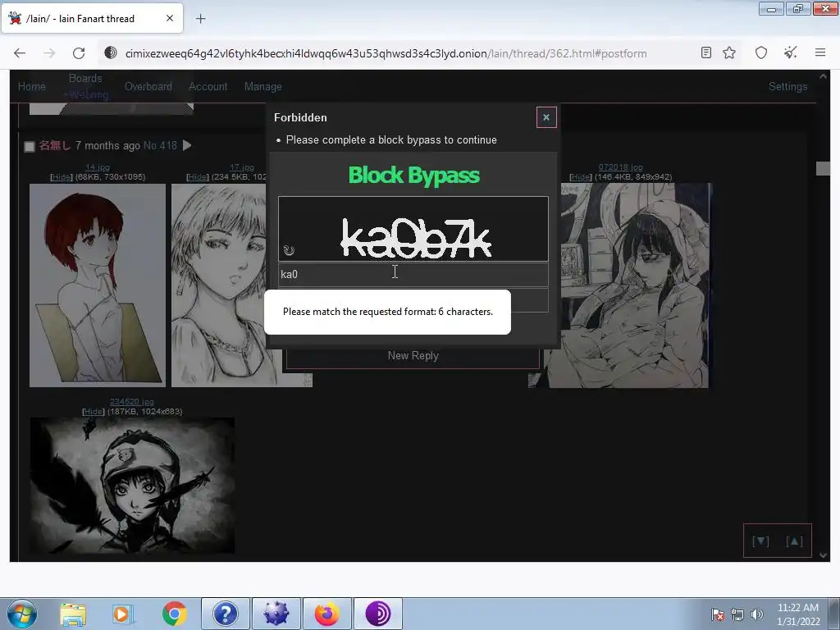Go back to the previous page
The height and width of the screenshot is (630, 840).
[x=20, y=53]
